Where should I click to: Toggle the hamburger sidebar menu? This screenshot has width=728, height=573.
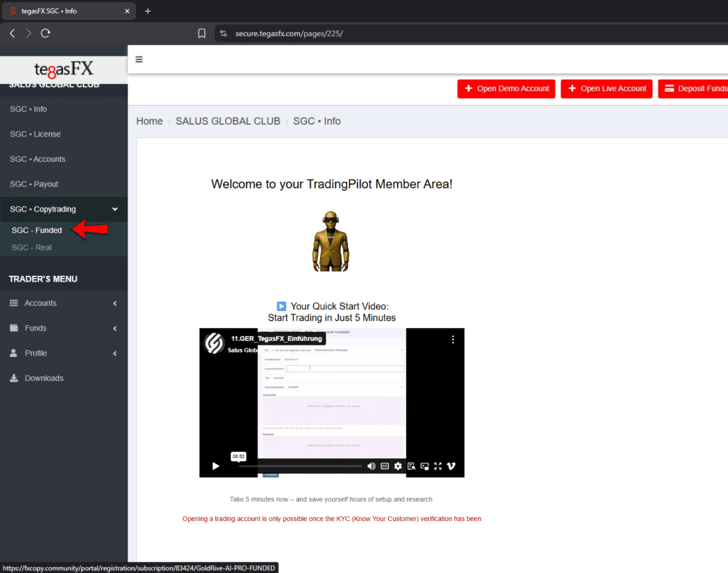[x=139, y=59]
